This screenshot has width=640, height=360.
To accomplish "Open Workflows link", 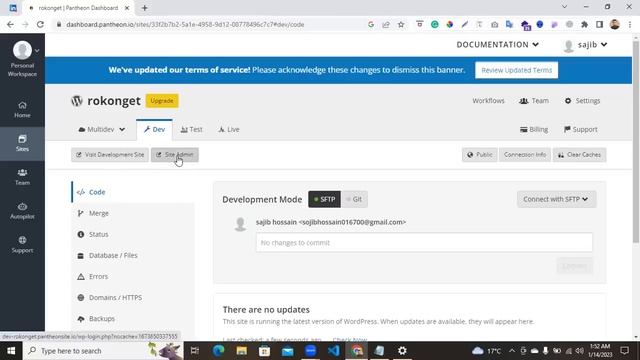I will point(488,101).
